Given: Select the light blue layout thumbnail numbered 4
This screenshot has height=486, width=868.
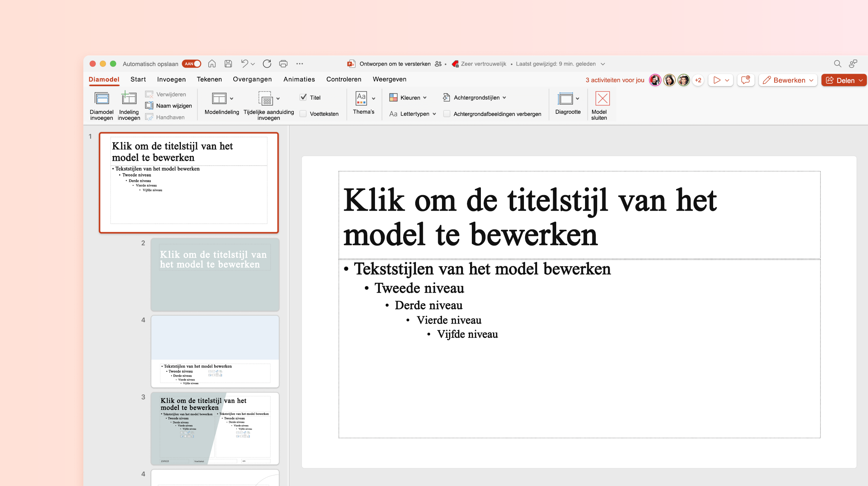Looking at the screenshot, I should pos(215,351).
